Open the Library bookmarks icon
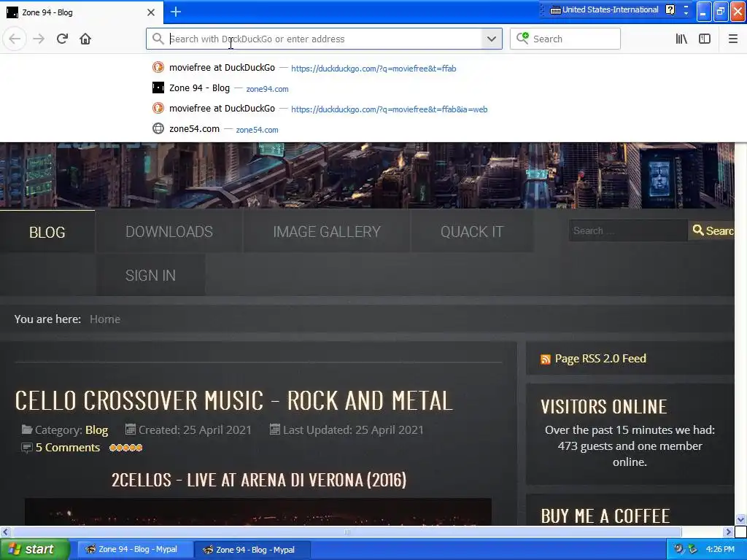The width and height of the screenshot is (747, 560). click(x=681, y=39)
